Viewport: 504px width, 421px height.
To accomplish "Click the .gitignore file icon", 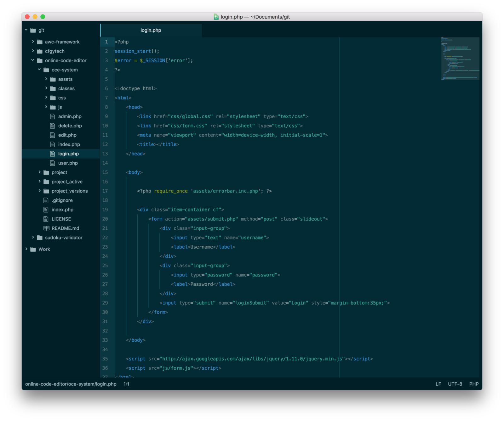I will [46, 200].
